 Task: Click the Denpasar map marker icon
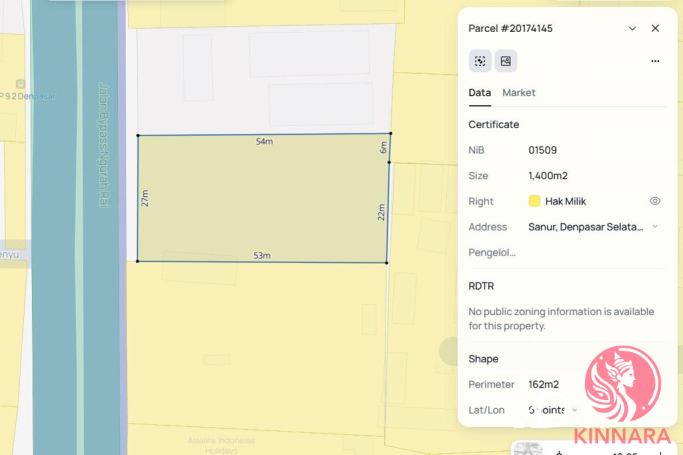click(x=20, y=84)
